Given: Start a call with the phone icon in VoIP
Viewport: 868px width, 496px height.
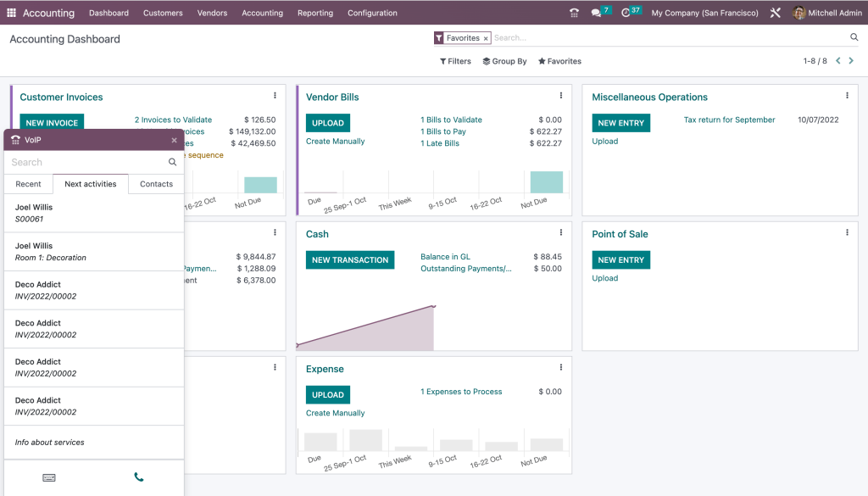Looking at the screenshot, I should [x=138, y=477].
